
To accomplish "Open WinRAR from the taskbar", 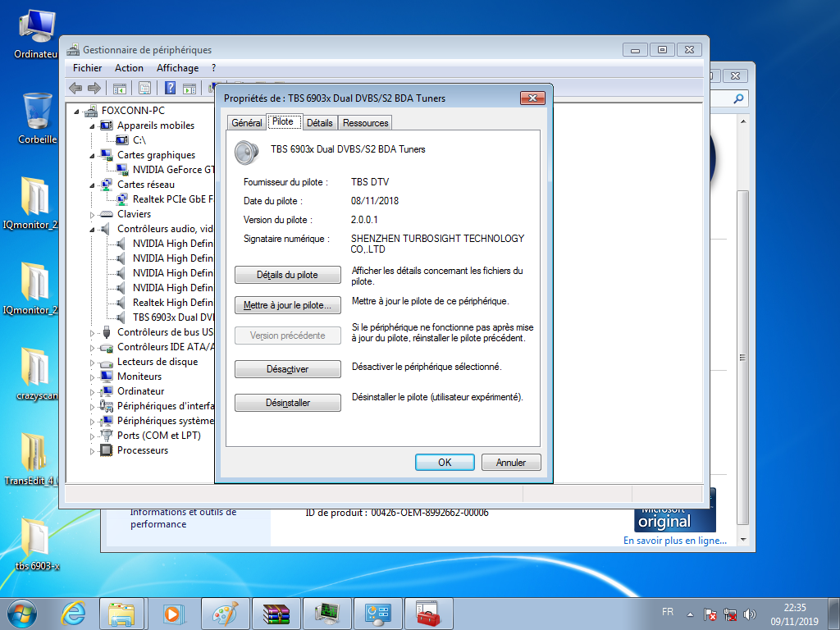I will pos(276,613).
